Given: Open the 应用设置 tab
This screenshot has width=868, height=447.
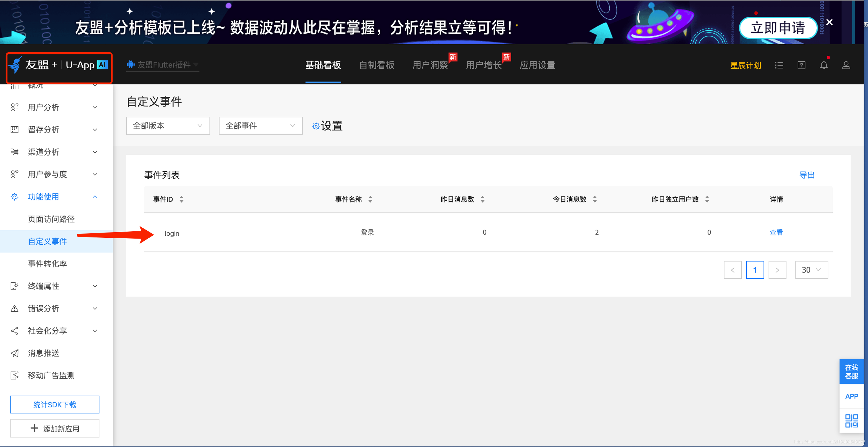Looking at the screenshot, I should coord(537,65).
